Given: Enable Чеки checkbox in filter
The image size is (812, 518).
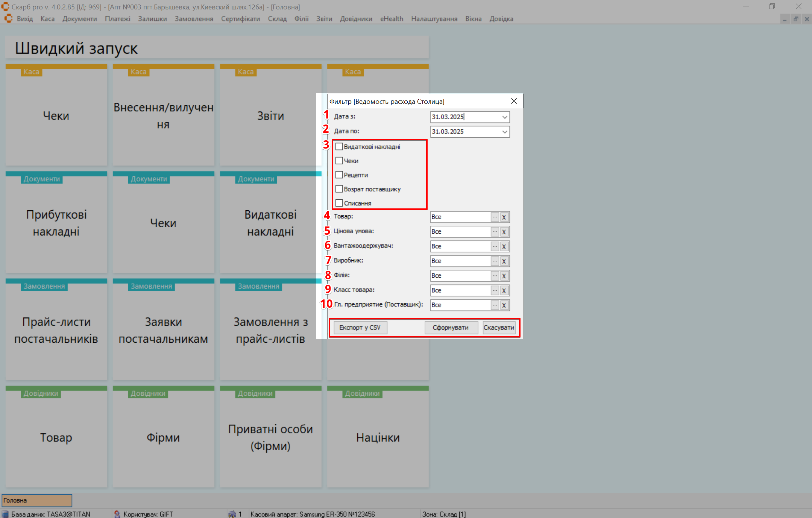Looking at the screenshot, I should (339, 161).
